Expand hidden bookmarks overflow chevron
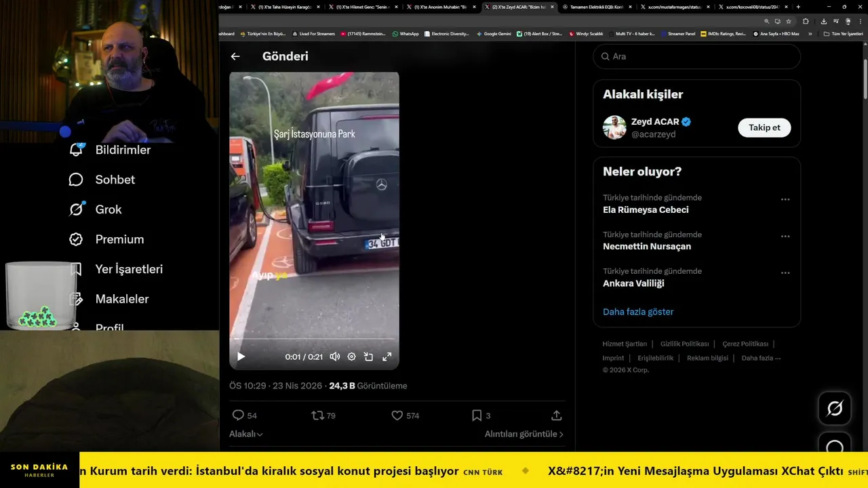Screen dimensions: 868x488 [810, 33]
